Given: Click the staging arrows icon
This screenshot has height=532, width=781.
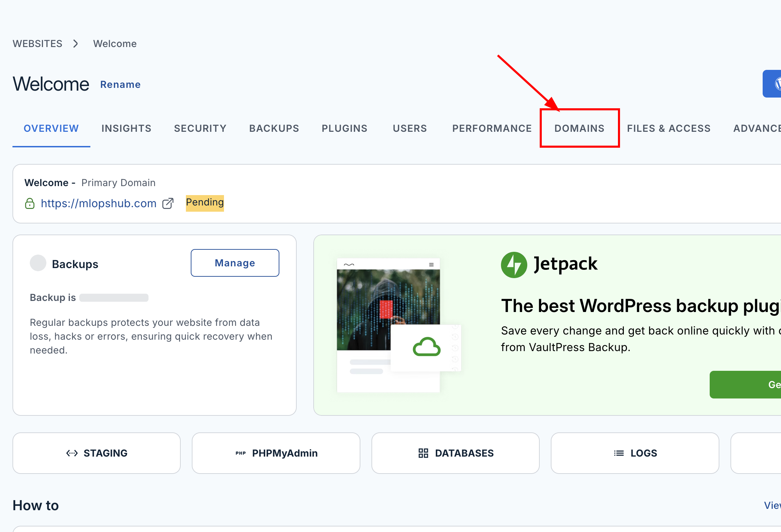Looking at the screenshot, I should (x=72, y=453).
